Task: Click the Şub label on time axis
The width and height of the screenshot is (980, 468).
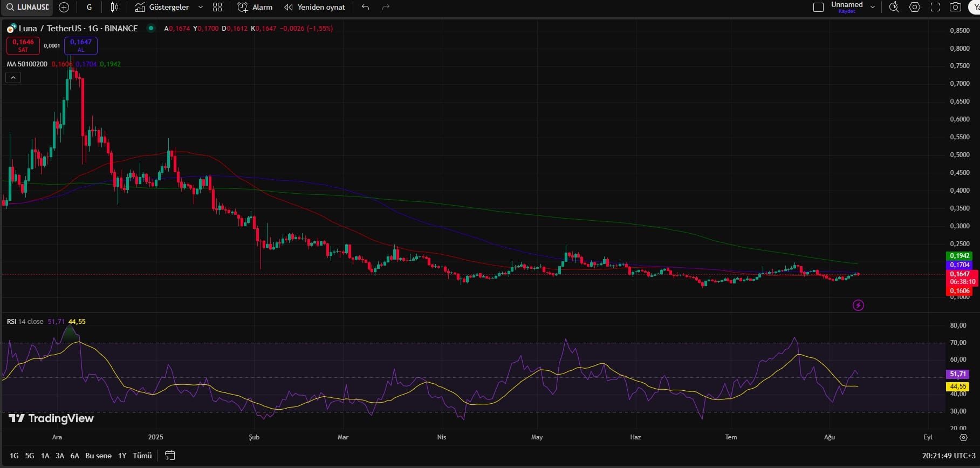Action: click(x=254, y=437)
